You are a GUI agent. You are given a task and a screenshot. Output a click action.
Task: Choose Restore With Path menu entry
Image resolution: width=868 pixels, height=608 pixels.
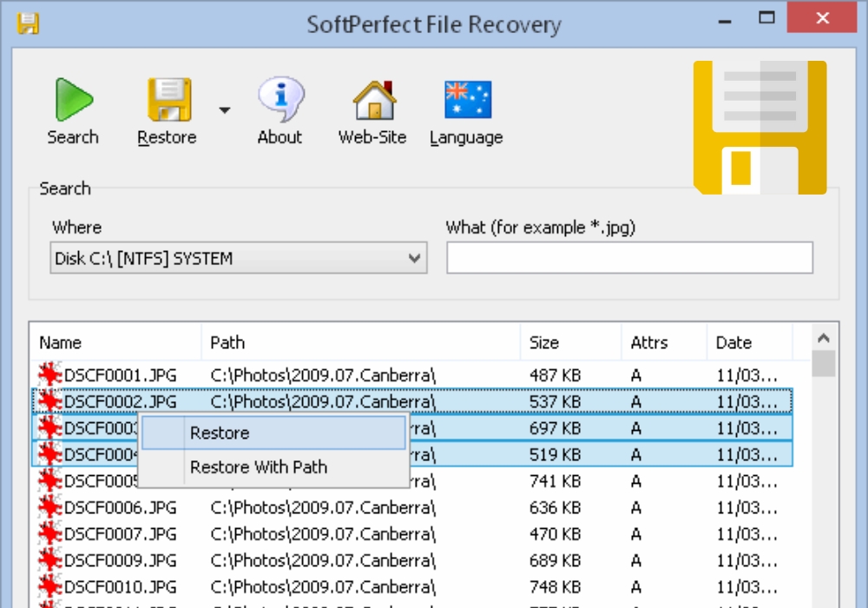[x=274, y=466]
